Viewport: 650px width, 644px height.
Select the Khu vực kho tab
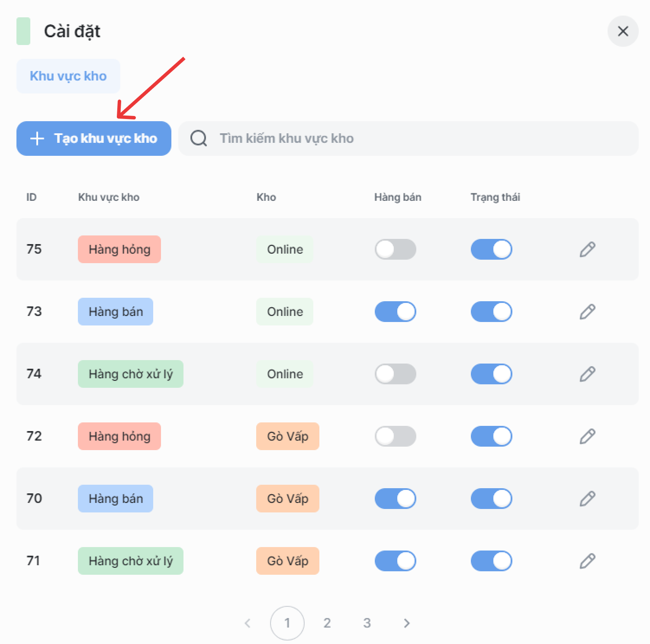[68, 76]
